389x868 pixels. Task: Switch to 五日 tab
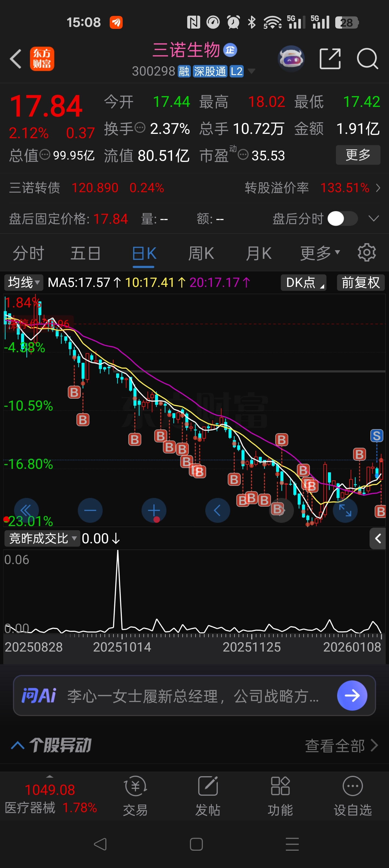[86, 253]
